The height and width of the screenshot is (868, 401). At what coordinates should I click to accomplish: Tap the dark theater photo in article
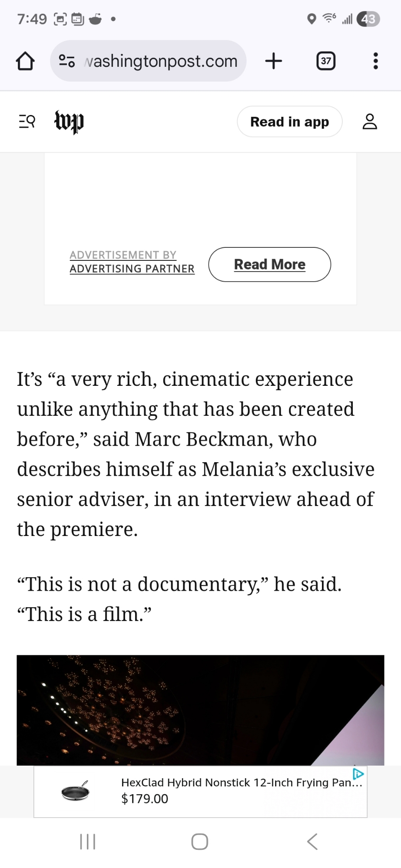click(x=200, y=710)
